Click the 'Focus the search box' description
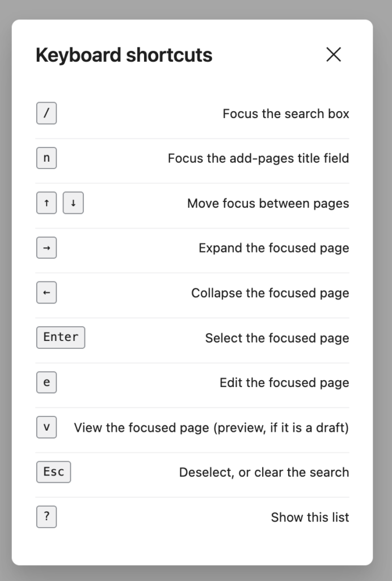Viewport: 392px width, 581px height. tap(286, 113)
